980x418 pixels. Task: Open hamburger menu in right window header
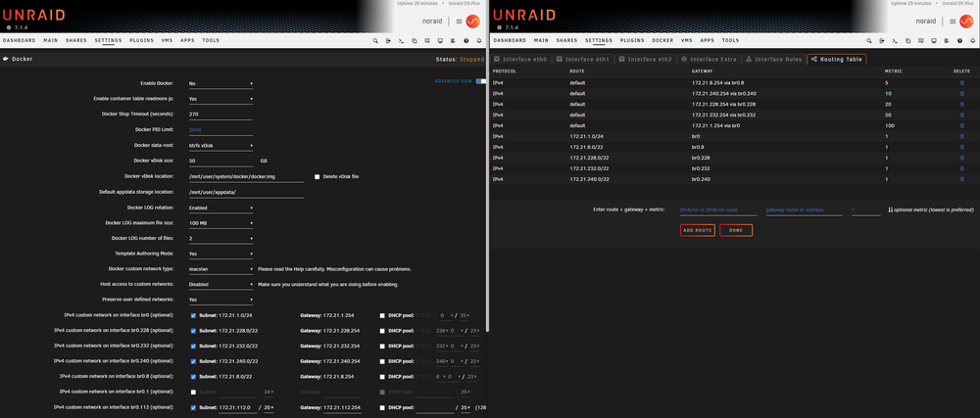click(953, 22)
